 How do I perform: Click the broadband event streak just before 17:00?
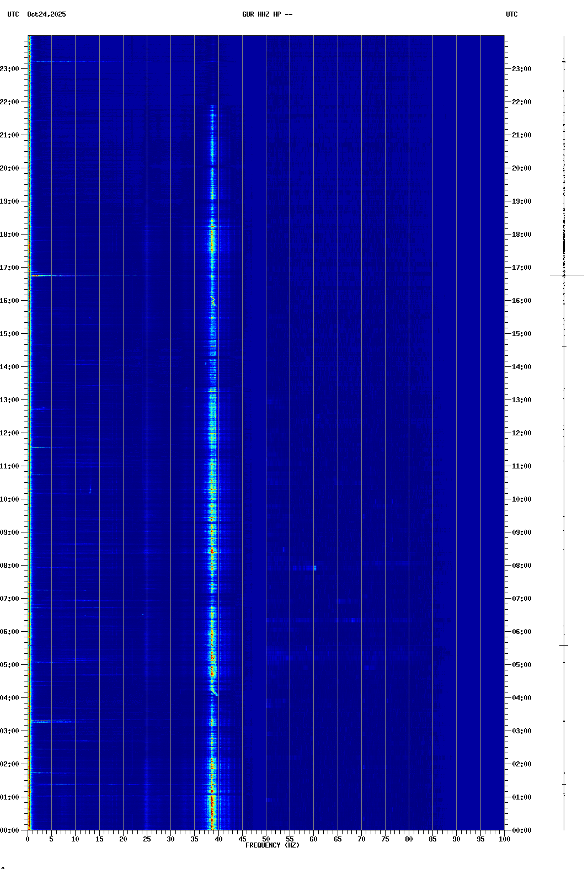tap(83, 275)
